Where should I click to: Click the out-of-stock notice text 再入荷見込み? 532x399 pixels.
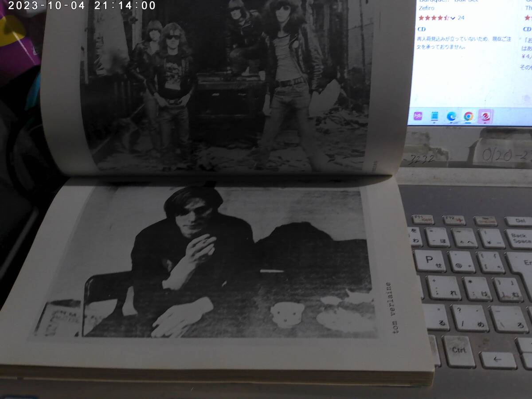pos(464,43)
